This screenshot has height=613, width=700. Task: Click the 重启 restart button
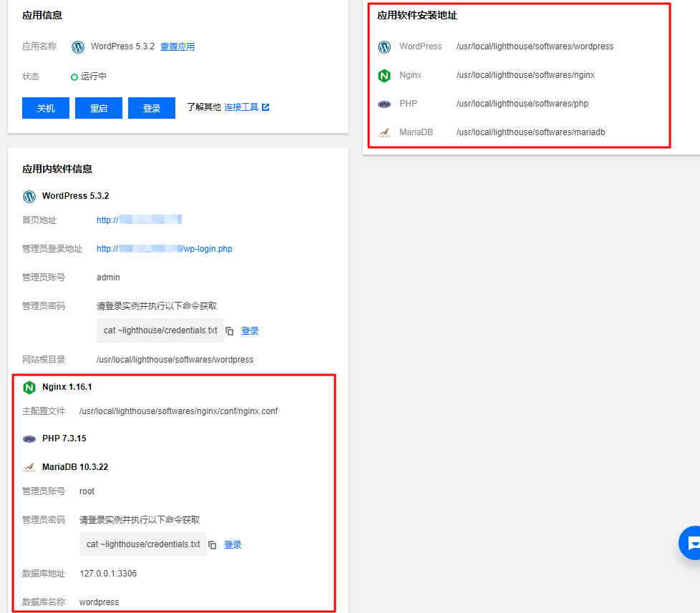coord(99,108)
